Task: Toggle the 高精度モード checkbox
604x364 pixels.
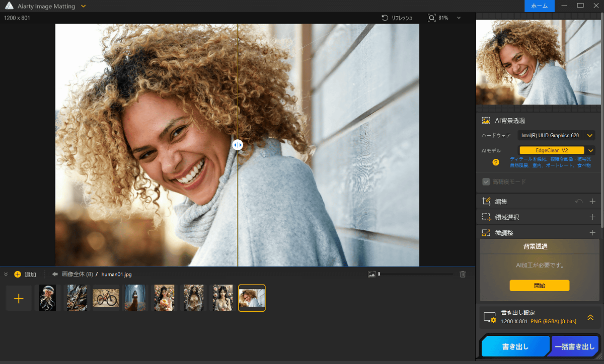Action: (x=486, y=181)
